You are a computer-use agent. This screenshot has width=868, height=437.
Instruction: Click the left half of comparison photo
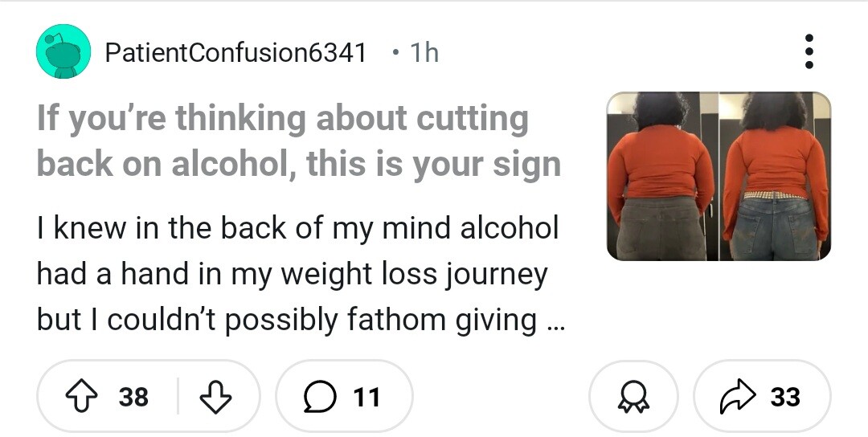click(x=662, y=176)
